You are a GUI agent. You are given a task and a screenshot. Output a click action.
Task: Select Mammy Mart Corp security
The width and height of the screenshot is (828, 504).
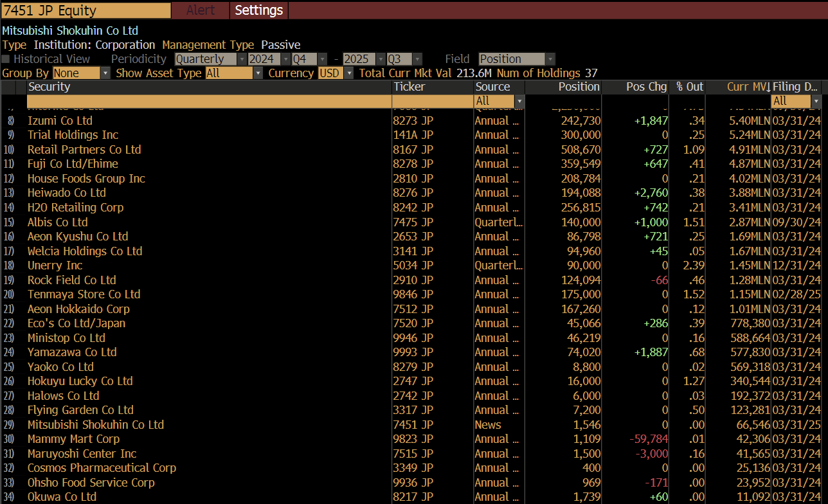[x=73, y=439]
